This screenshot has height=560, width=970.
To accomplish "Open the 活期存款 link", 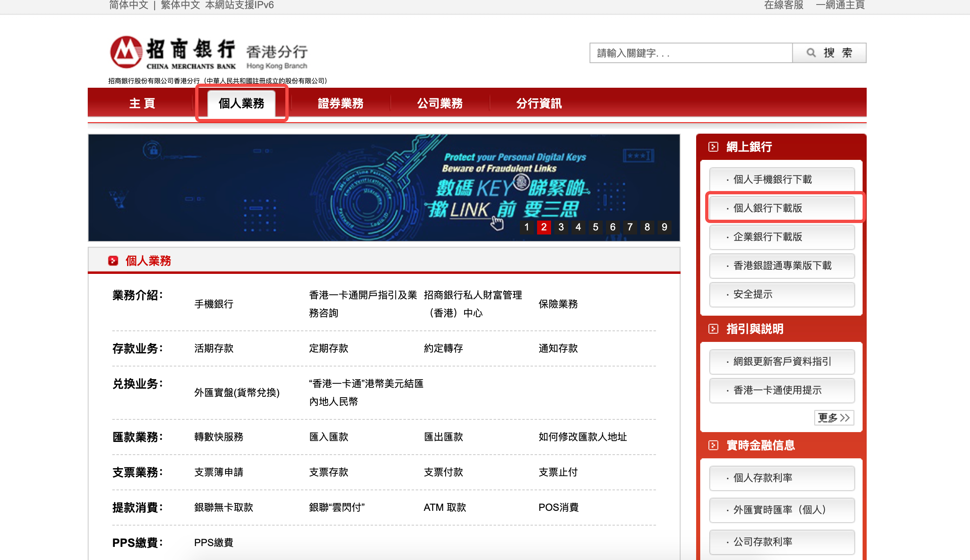I will pyautogui.click(x=214, y=348).
